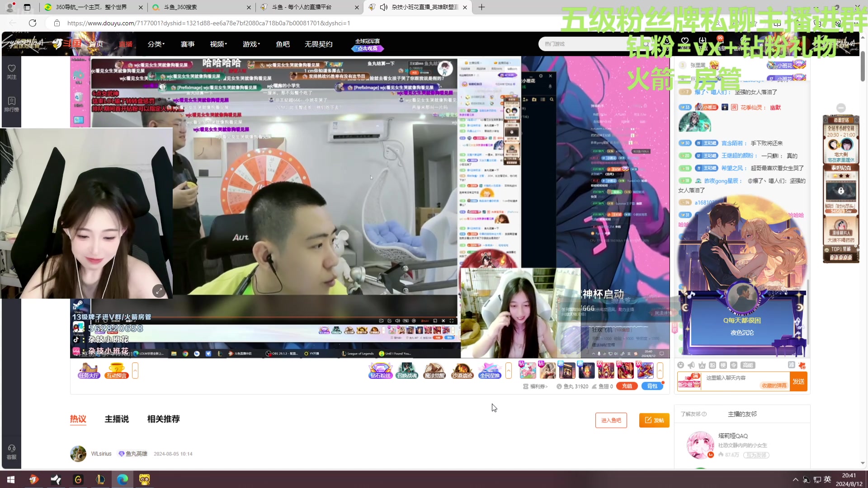Screen dimensions: 868x488
Task: Open the 全民星推 activity icon
Action: [490, 371]
